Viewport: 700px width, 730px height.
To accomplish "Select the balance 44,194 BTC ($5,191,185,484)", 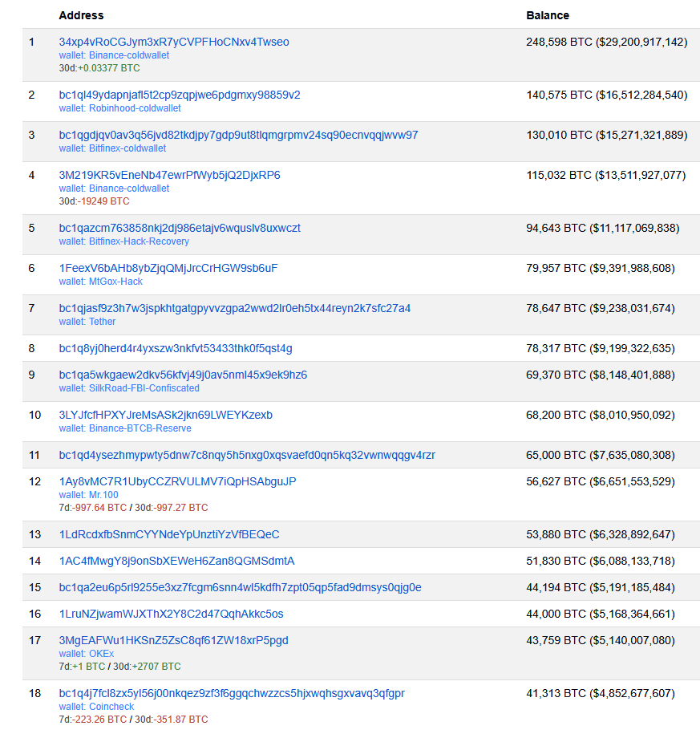I will (x=601, y=587).
